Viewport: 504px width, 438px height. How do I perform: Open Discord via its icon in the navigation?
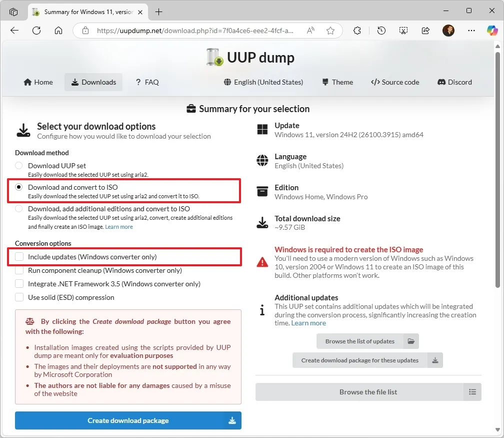coord(441,82)
